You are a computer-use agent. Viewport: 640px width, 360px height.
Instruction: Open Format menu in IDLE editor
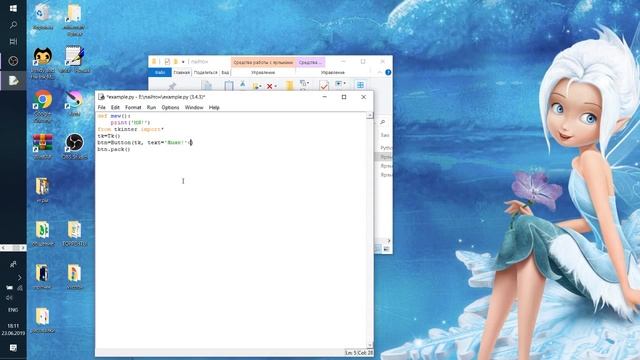pyautogui.click(x=133, y=107)
